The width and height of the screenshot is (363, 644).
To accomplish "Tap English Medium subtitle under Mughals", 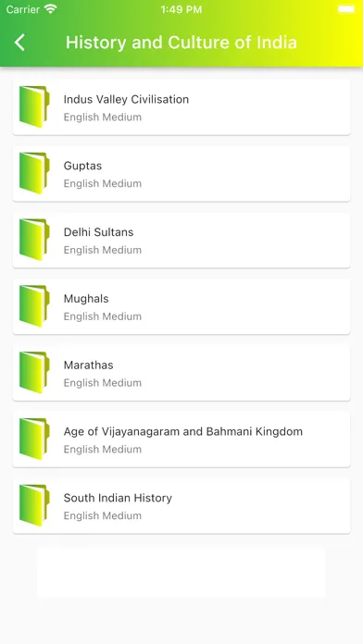I will tap(103, 316).
